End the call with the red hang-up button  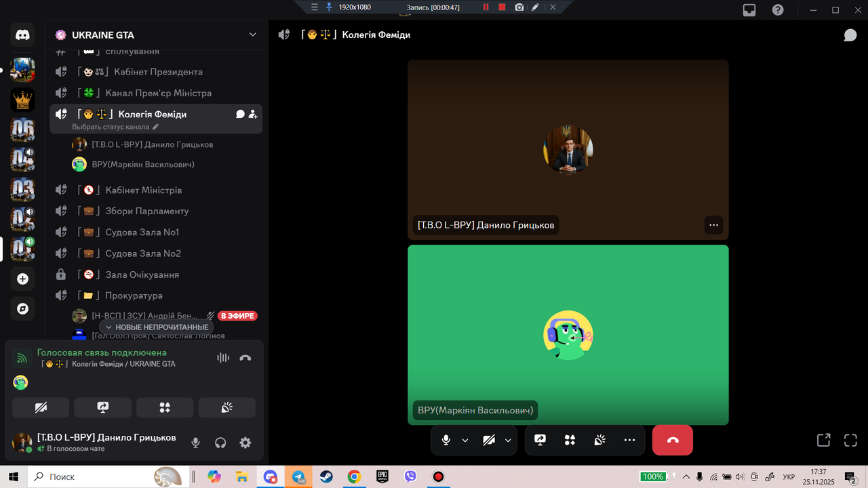click(673, 440)
